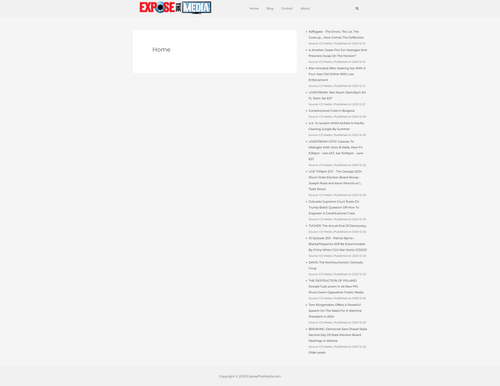Click the Expose The Media logo
Screen dimensions: 500x386
pyautogui.click(x=175, y=7)
